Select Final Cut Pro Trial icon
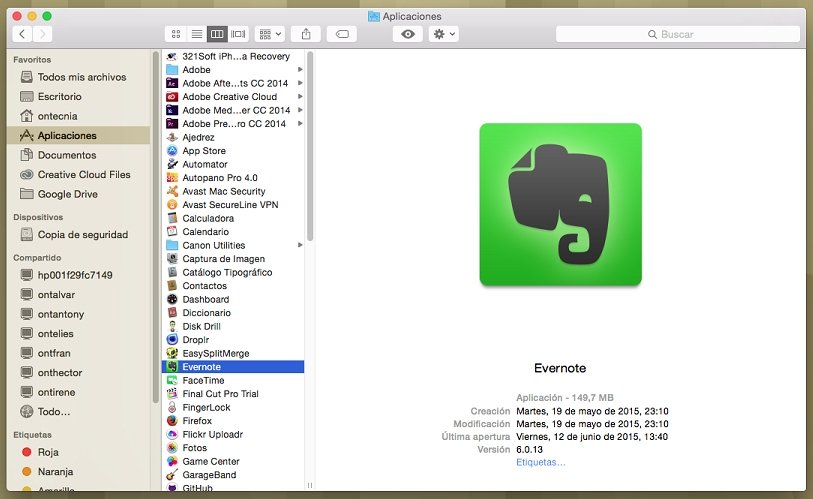Viewport: 813px width, 499px height. [x=172, y=394]
